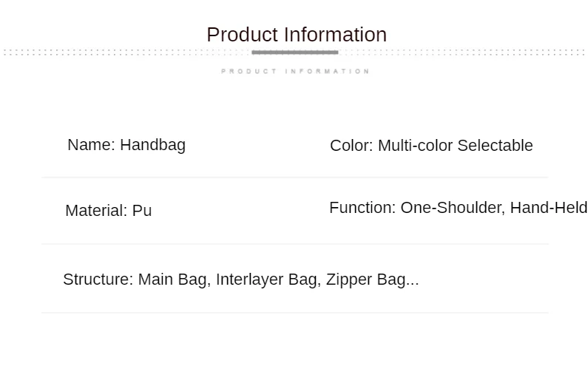Image resolution: width=588 pixels, height=369 pixels.
Task: Click the divider line below the Structure row
Action: [x=295, y=312]
